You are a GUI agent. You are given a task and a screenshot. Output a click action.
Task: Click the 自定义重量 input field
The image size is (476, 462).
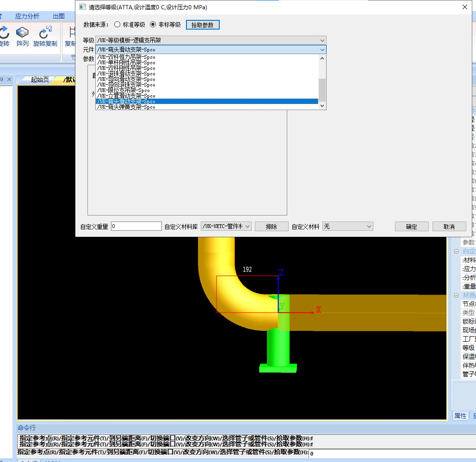point(136,227)
